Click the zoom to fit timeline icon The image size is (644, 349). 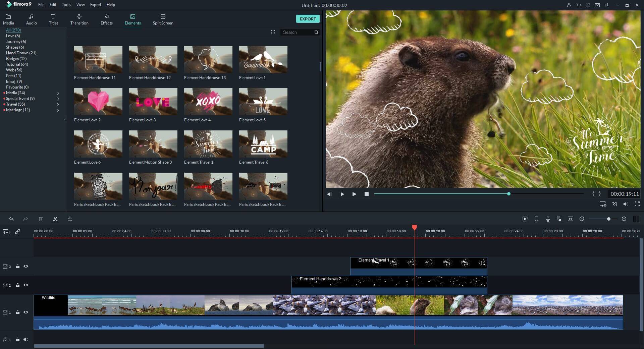pyautogui.click(x=571, y=219)
